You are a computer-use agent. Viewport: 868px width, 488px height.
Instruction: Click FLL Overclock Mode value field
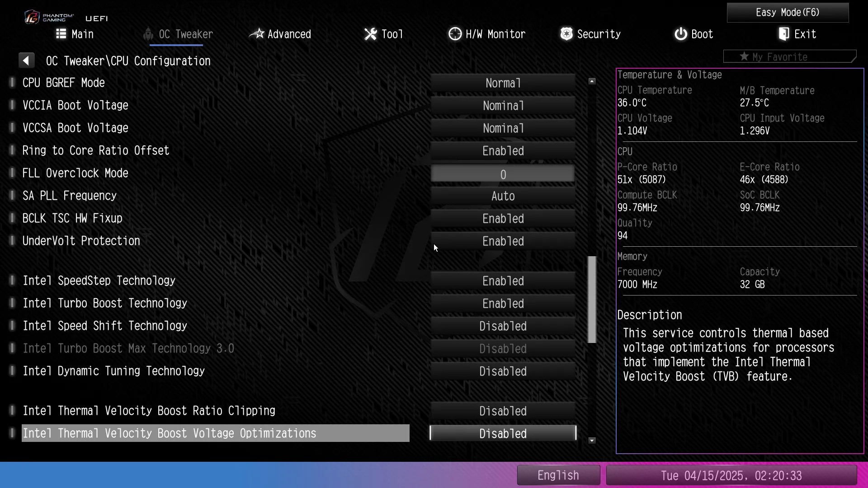503,174
